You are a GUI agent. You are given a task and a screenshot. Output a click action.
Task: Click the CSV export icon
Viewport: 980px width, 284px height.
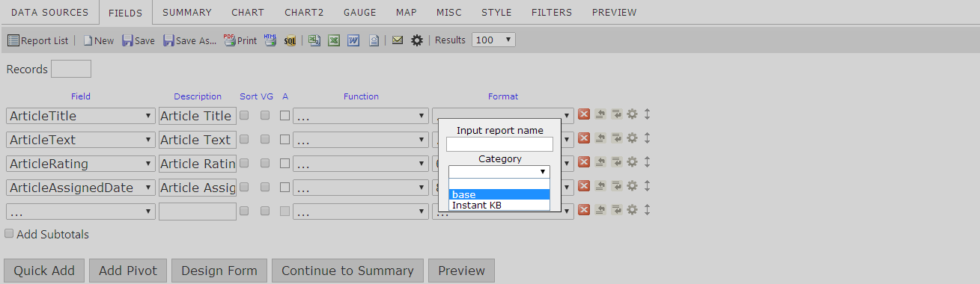pyautogui.click(x=314, y=40)
